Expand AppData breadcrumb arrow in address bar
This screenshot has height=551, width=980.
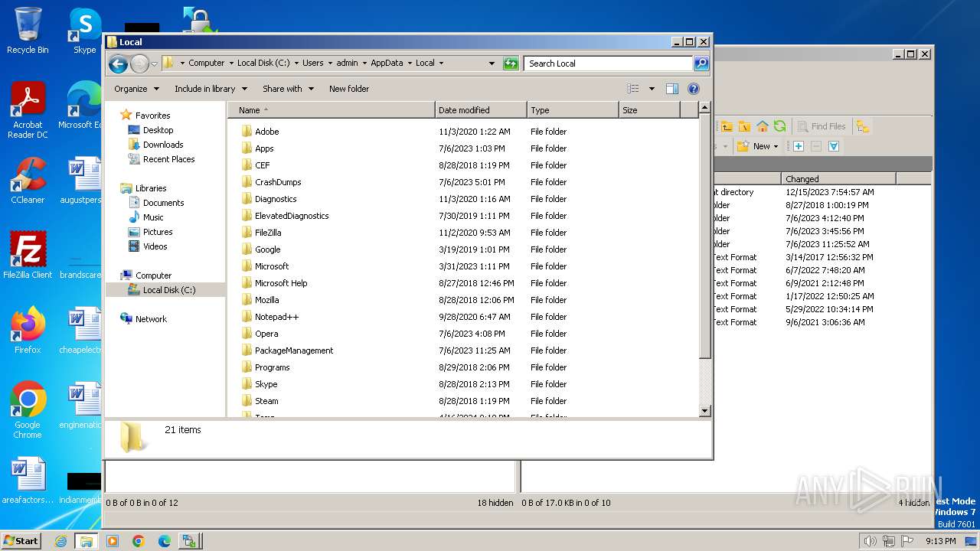tap(410, 64)
